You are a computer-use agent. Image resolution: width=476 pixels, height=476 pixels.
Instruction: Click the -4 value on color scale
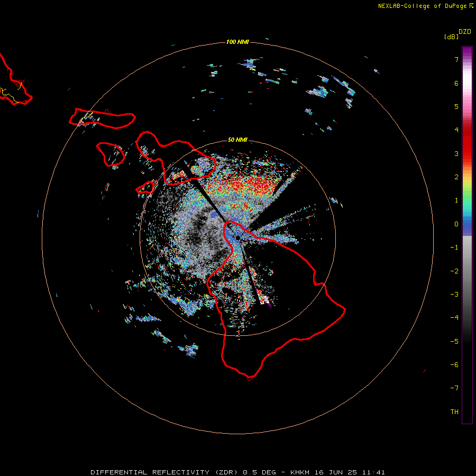coord(454,318)
